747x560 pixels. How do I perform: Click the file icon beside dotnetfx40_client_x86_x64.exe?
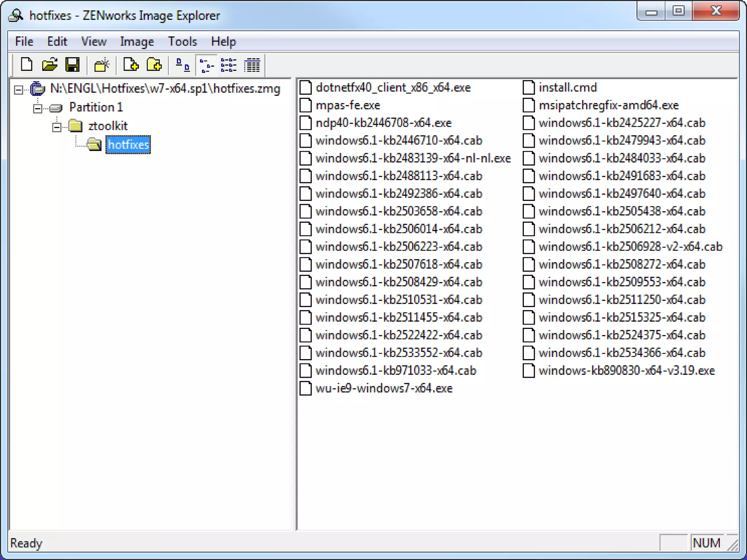(x=306, y=87)
